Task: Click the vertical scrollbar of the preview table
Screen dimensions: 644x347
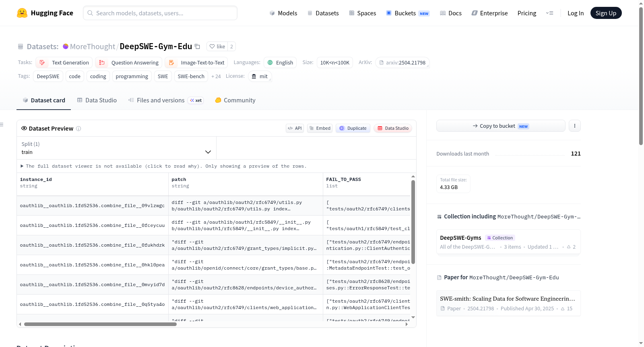Action: [413, 222]
